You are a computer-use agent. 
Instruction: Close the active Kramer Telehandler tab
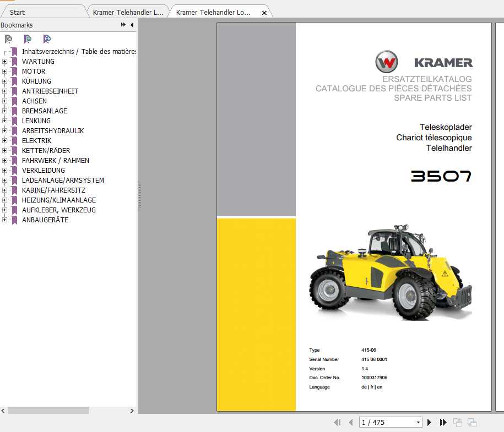point(264,13)
